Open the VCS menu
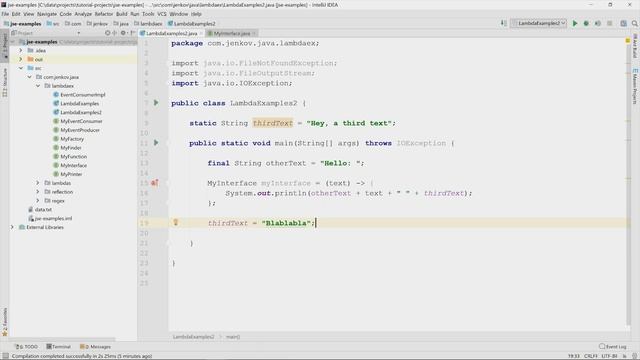This screenshot has width=640, height=360. pyautogui.click(x=162, y=14)
